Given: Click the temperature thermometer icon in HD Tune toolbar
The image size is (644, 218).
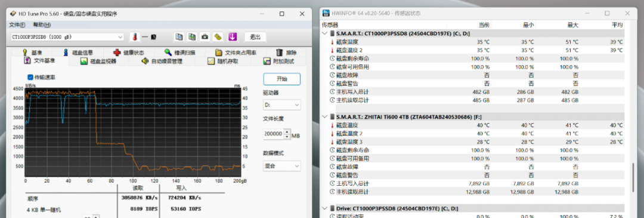Looking at the screenshot, I should click(x=134, y=37).
